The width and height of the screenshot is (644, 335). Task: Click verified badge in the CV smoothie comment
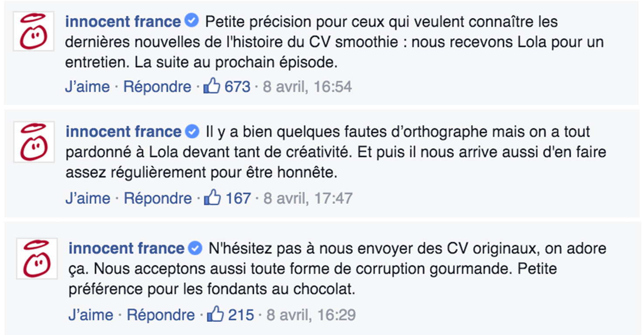[x=191, y=21]
